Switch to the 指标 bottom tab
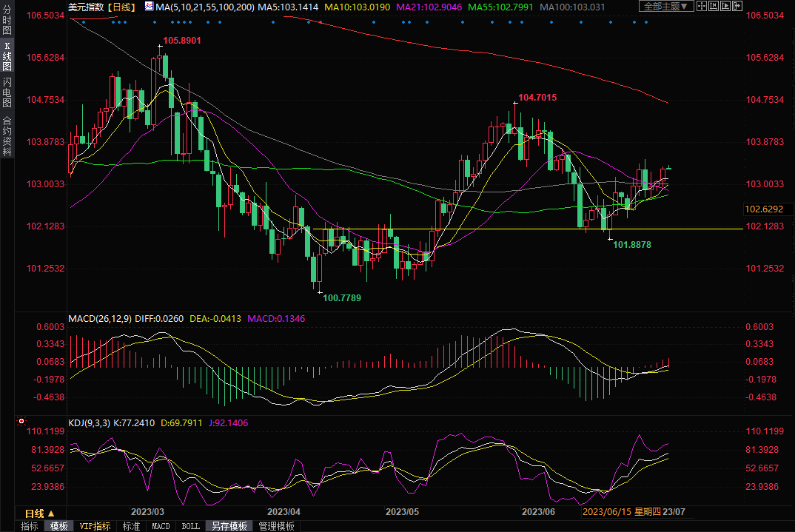 [x=30, y=526]
